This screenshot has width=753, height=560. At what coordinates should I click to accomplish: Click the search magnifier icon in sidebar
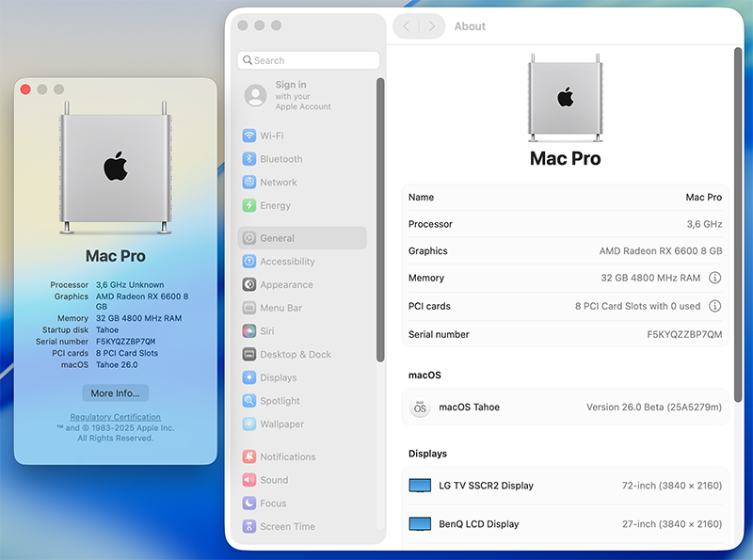click(248, 60)
